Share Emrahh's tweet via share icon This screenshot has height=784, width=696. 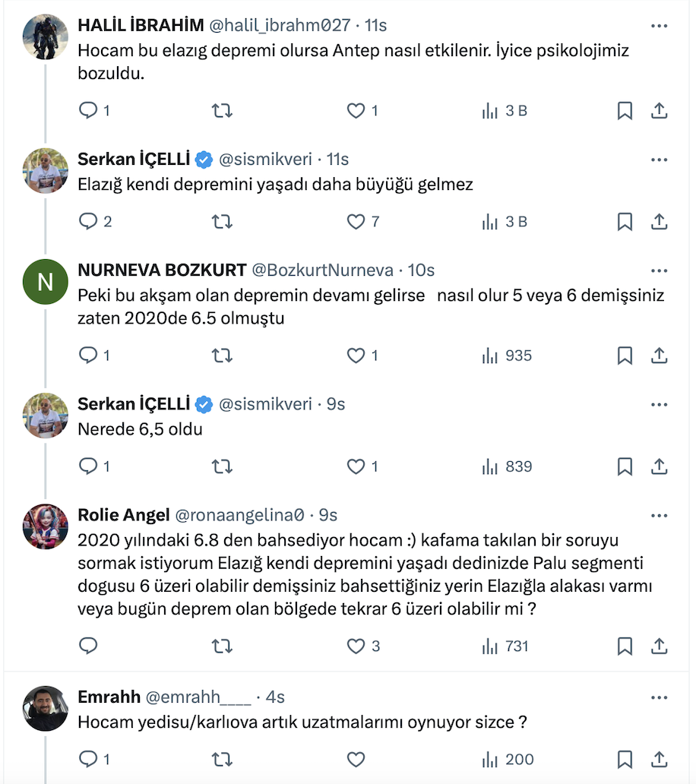click(x=660, y=759)
